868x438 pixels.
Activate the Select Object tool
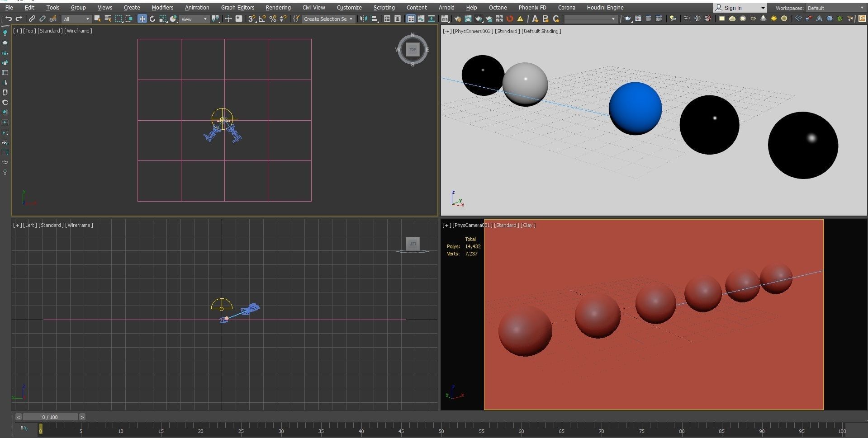point(97,19)
